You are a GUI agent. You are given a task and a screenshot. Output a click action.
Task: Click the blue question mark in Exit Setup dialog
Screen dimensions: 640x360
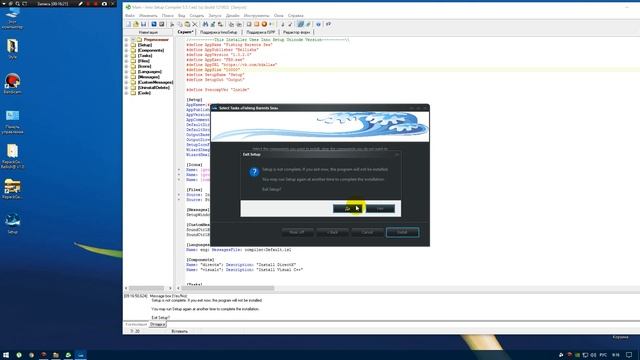coord(254,172)
